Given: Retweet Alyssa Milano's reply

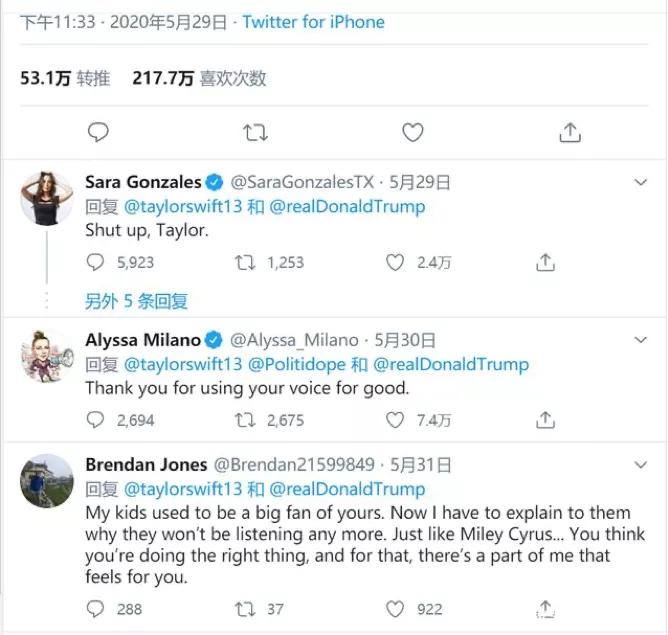Looking at the screenshot, I should tap(246, 420).
